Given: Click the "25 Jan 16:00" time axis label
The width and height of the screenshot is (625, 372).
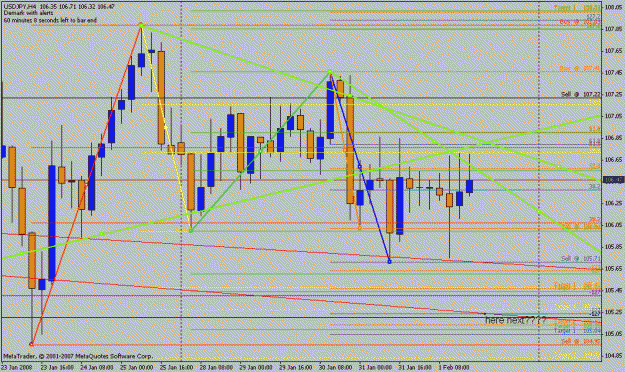Looking at the screenshot, I should pyautogui.click(x=177, y=367).
